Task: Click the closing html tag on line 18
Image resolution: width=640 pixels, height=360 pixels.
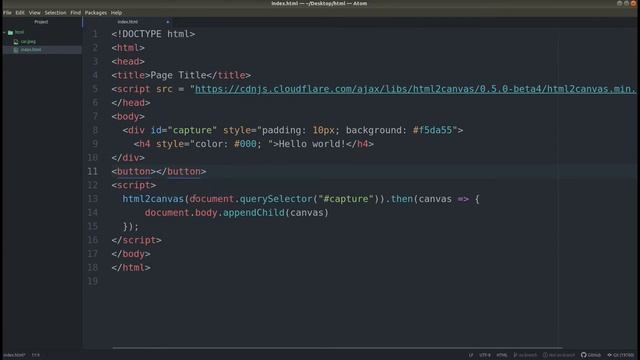Action: click(131, 268)
